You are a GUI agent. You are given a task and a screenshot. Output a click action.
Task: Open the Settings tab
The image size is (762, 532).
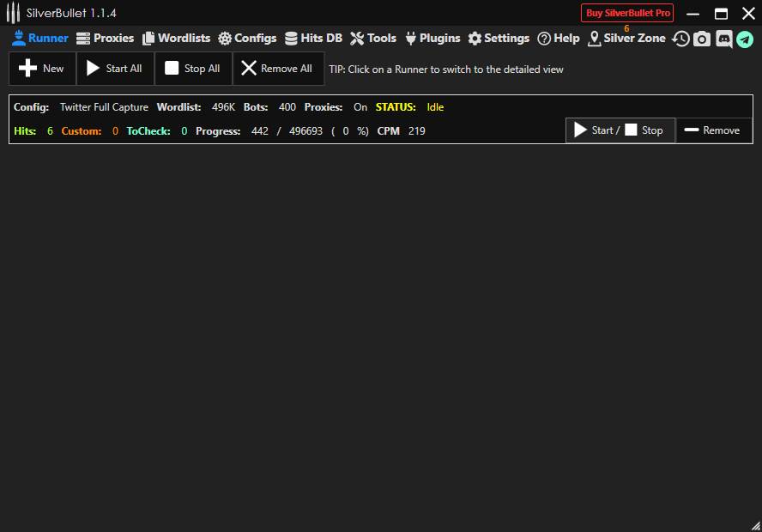(499, 38)
